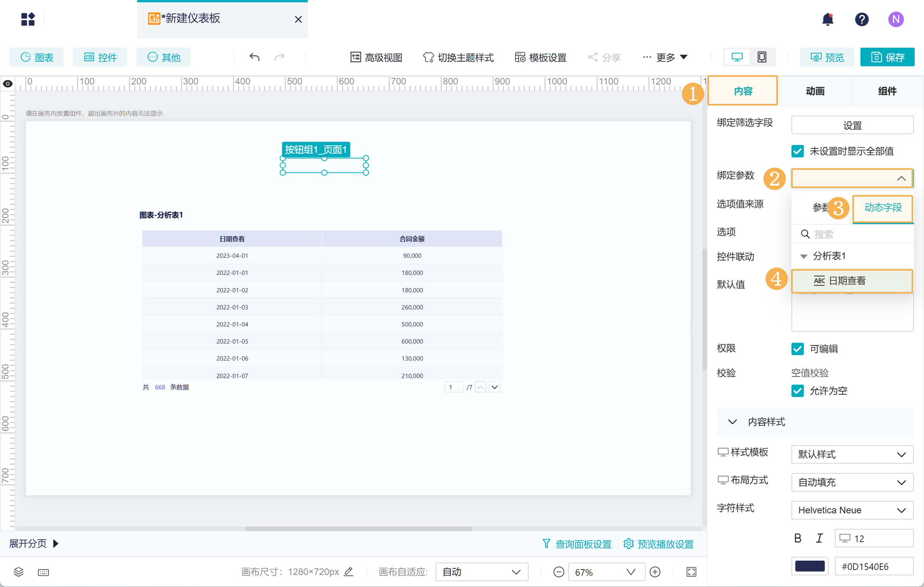Open 查询面板设置 link

(577, 544)
